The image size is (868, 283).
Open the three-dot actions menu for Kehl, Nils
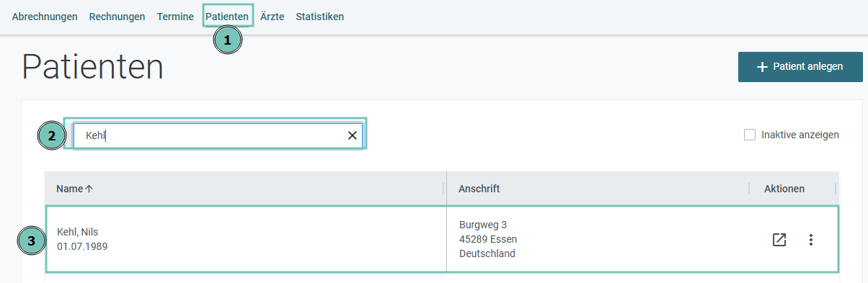tap(811, 240)
